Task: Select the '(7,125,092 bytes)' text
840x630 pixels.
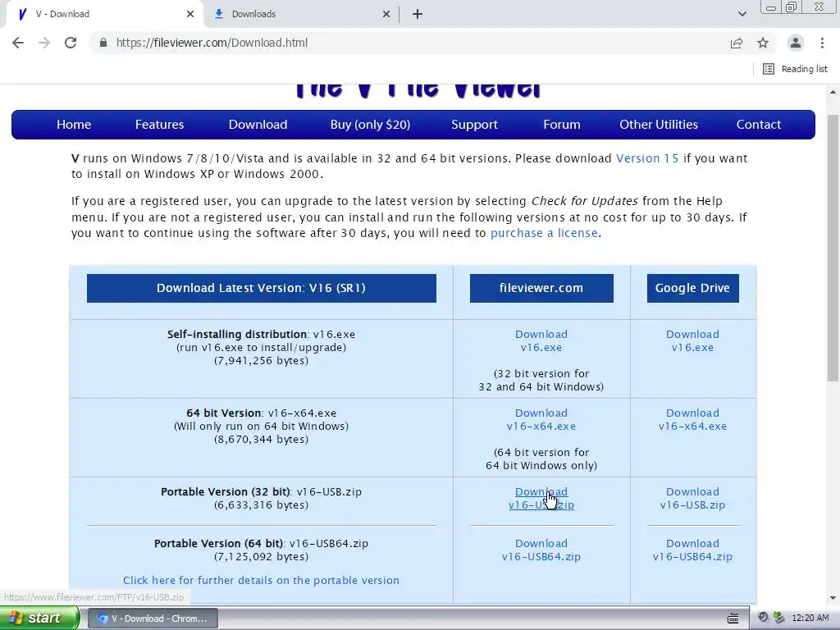Action: click(261, 557)
